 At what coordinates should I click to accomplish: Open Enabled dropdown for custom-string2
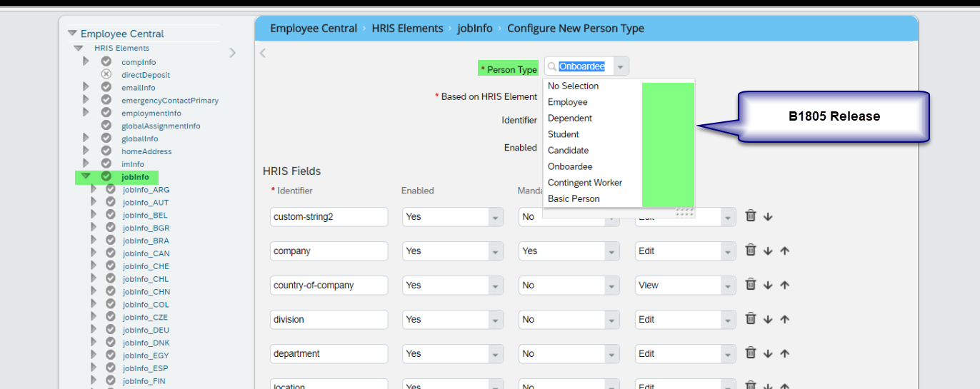pyautogui.click(x=495, y=217)
